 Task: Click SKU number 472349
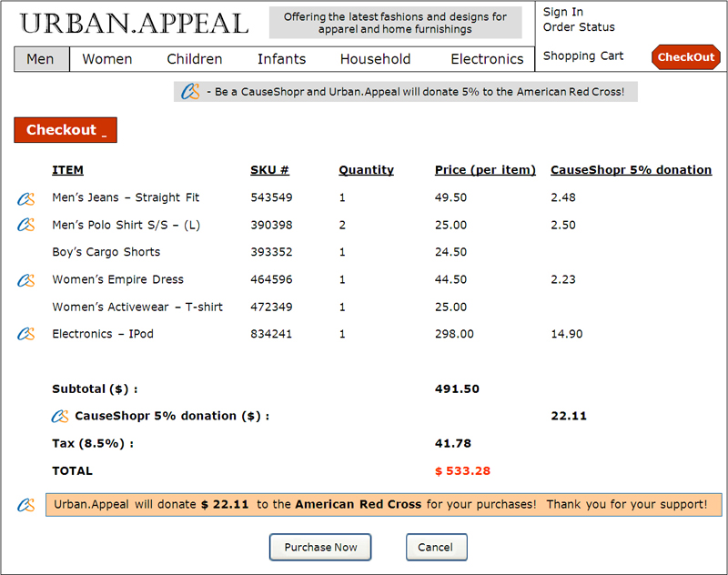271,307
